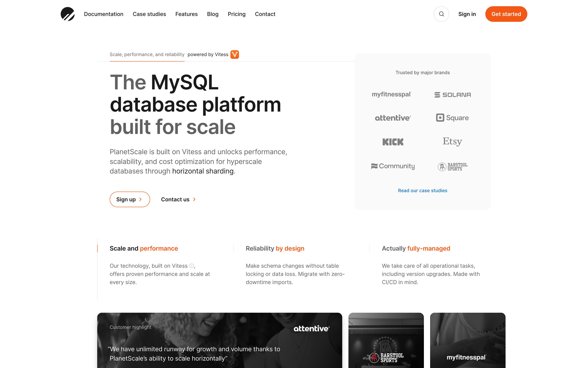Open the Case studies nav item
Image resolution: width=588 pixels, height=368 pixels.
click(x=149, y=14)
